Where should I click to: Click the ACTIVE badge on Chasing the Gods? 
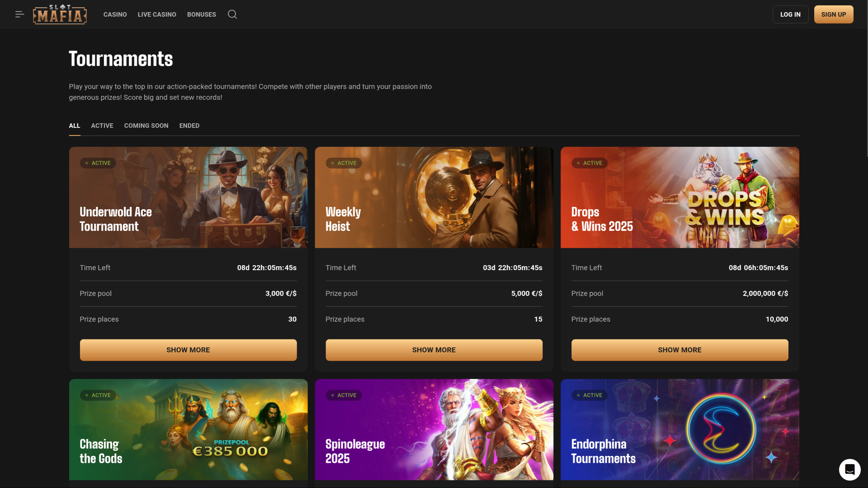tap(98, 395)
